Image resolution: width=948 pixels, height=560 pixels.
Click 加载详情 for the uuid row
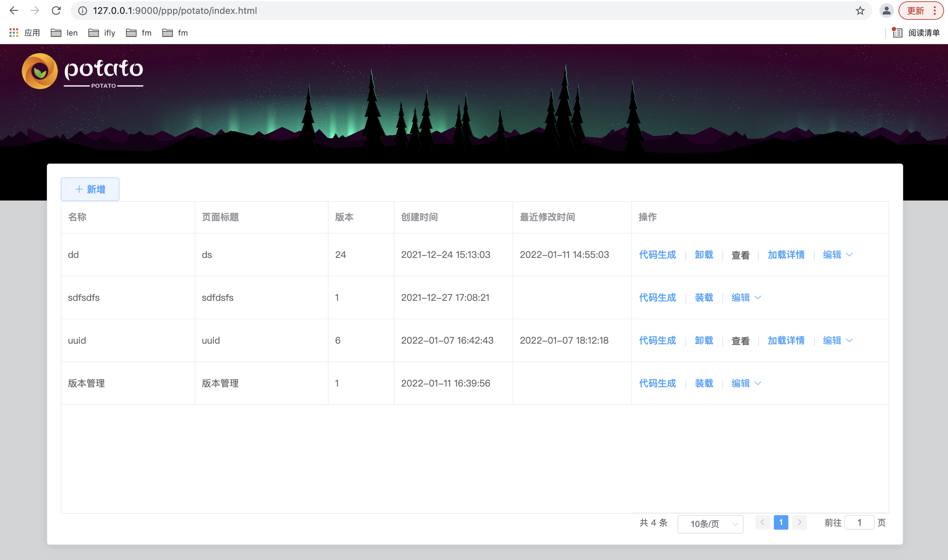click(x=786, y=340)
